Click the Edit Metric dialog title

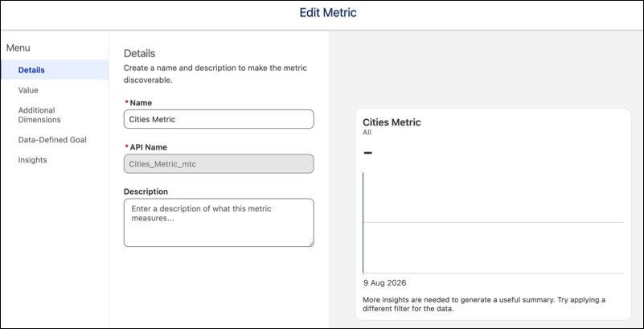click(328, 13)
